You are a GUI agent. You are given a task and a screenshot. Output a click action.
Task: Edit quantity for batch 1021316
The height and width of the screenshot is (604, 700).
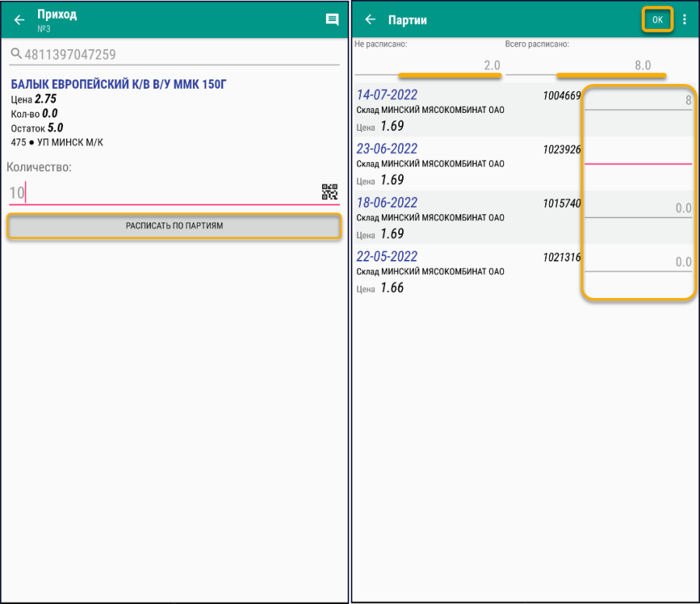[638, 262]
